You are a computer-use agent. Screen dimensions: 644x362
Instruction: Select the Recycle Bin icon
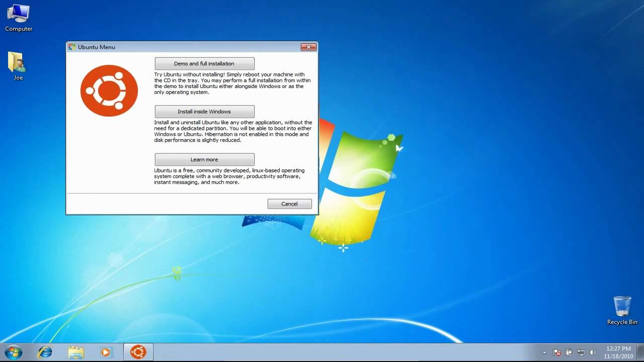click(622, 310)
